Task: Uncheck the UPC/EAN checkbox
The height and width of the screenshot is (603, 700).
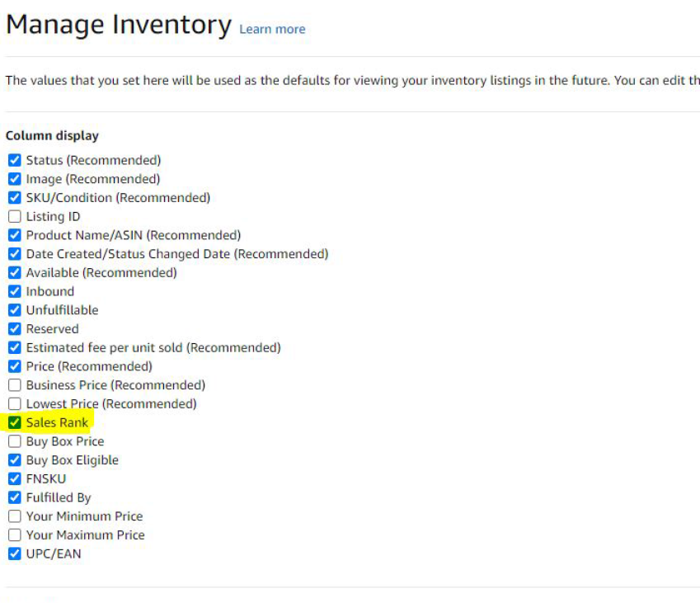Action: pyautogui.click(x=14, y=554)
